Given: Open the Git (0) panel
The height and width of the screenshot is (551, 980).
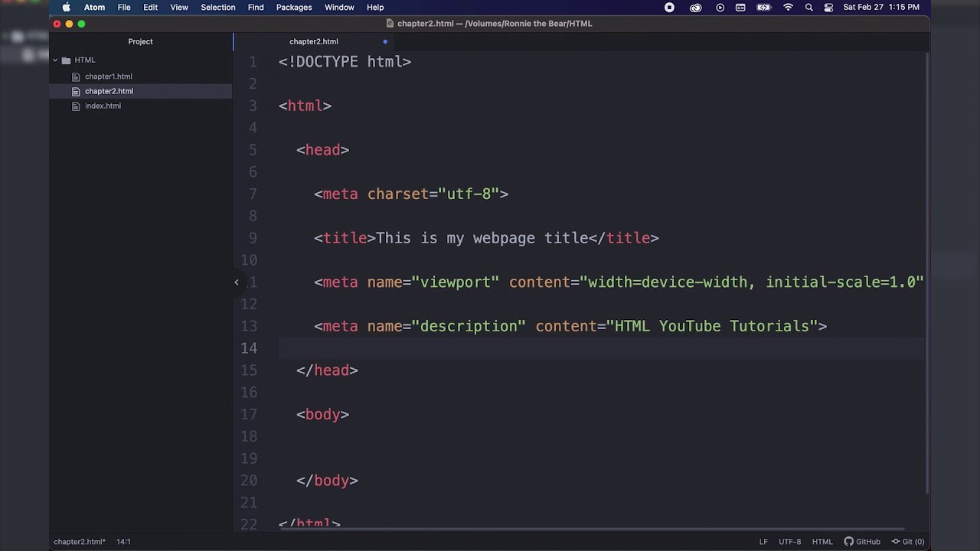Looking at the screenshot, I should [x=907, y=542].
